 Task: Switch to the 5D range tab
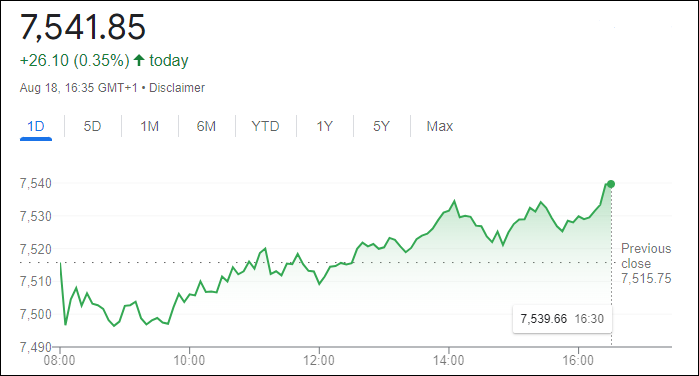tap(92, 127)
